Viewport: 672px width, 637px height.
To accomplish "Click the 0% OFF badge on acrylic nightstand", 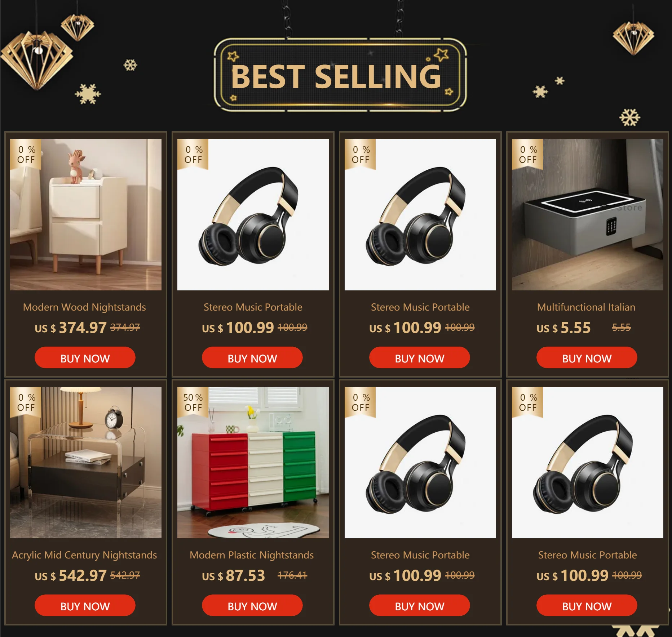I will click(26, 402).
